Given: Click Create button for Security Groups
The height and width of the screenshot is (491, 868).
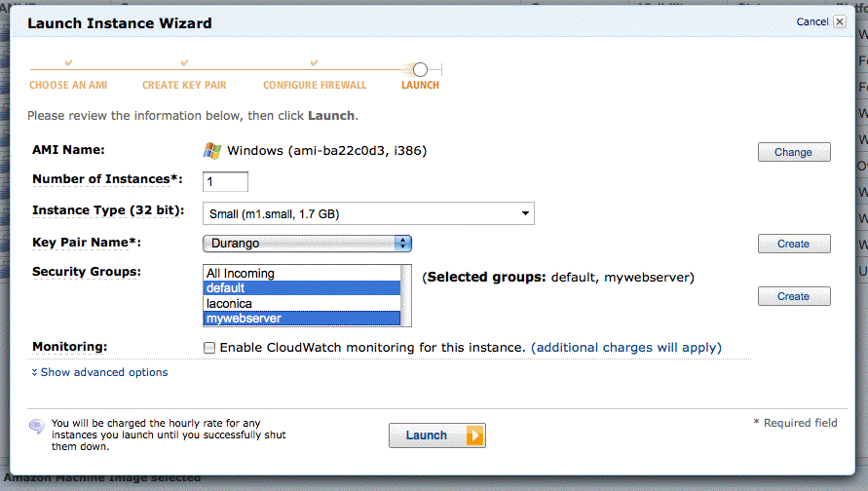Looking at the screenshot, I should coord(793,296).
